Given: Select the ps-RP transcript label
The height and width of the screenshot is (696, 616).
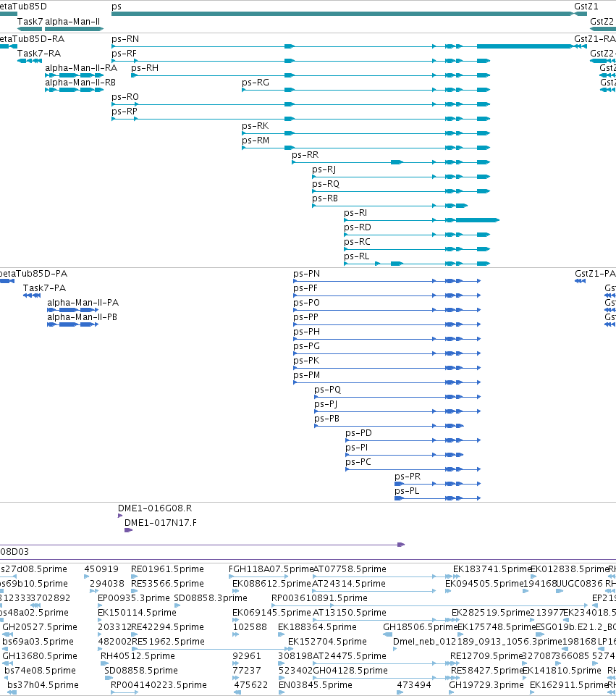Looking at the screenshot, I should [125, 112].
